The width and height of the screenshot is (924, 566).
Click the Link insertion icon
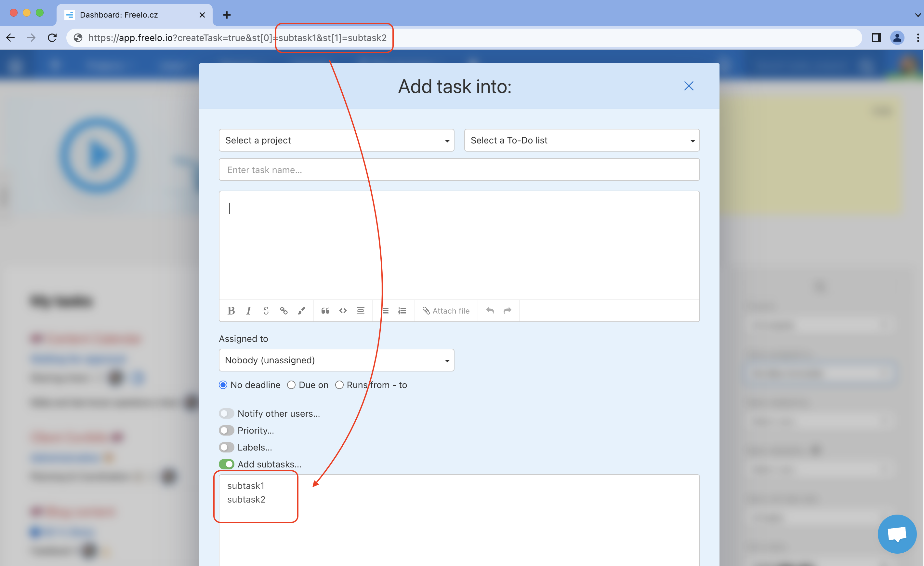click(x=284, y=310)
